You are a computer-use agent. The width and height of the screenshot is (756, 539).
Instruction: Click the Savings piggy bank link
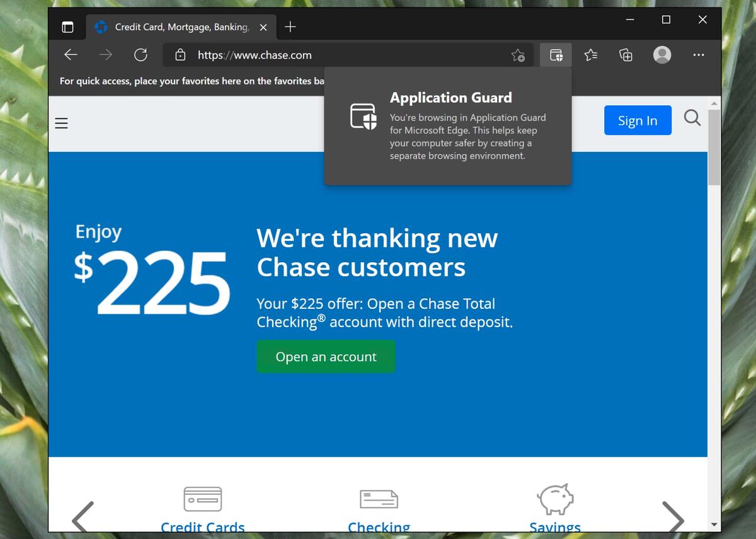[x=555, y=509]
